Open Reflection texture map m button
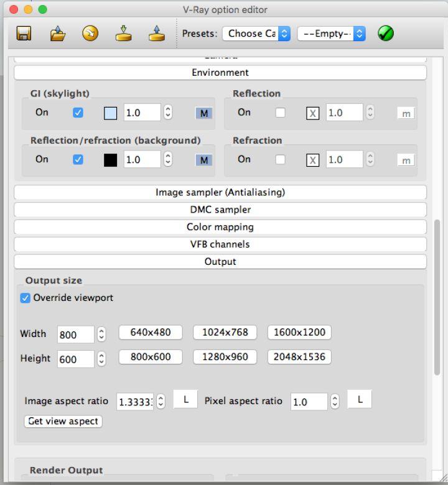Image resolution: width=448 pixels, height=485 pixels. [406, 113]
